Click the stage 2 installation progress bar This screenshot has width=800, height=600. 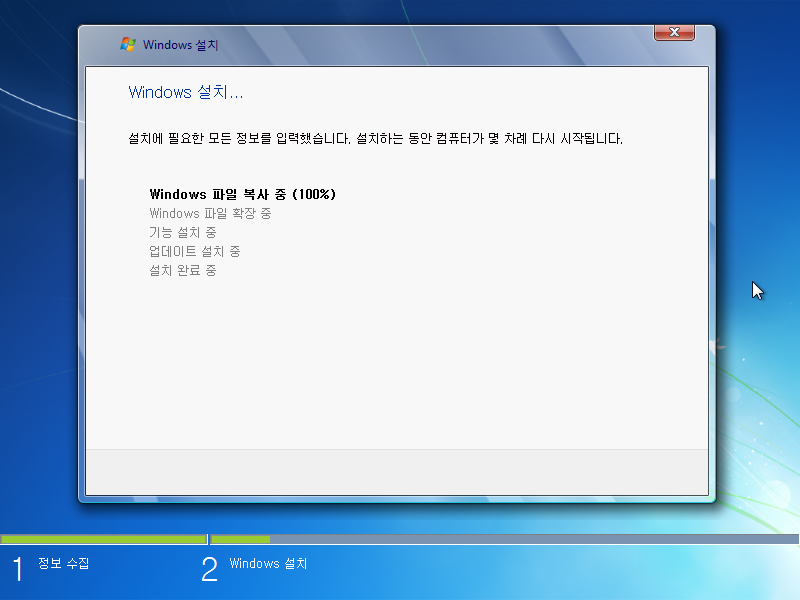(505, 539)
